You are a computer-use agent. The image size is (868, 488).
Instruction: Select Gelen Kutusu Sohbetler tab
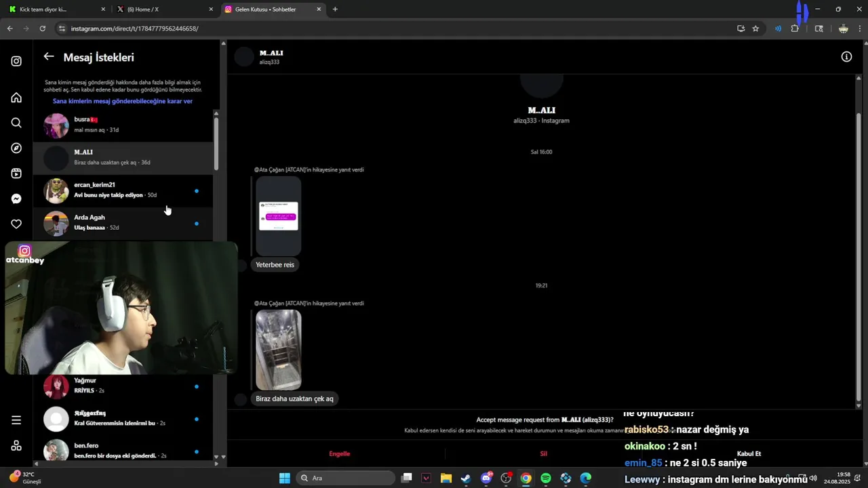click(273, 9)
